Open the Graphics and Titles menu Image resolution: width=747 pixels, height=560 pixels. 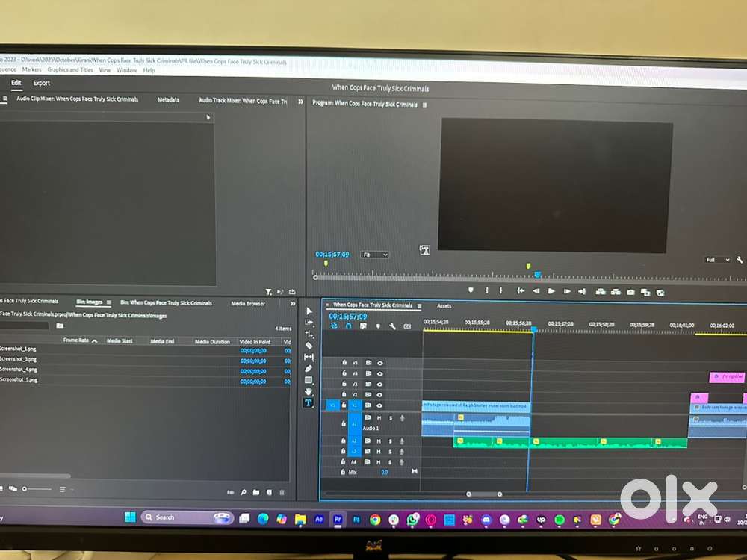(x=70, y=70)
